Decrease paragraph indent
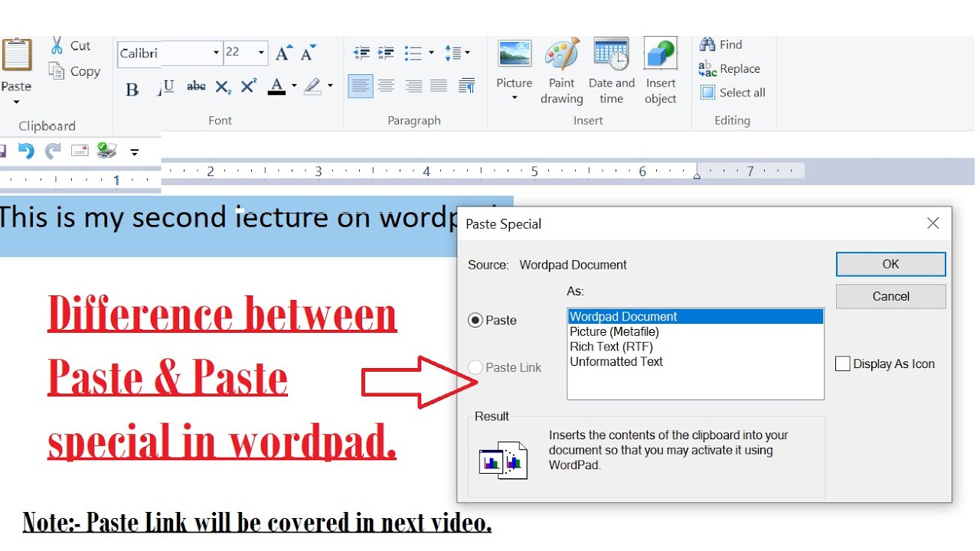The height and width of the screenshot is (551, 980). tap(361, 53)
